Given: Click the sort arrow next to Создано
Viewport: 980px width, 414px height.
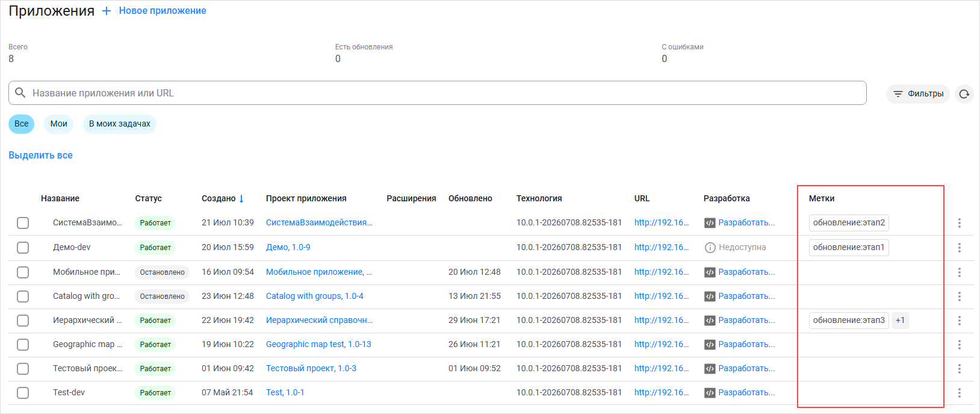Looking at the screenshot, I should point(241,198).
